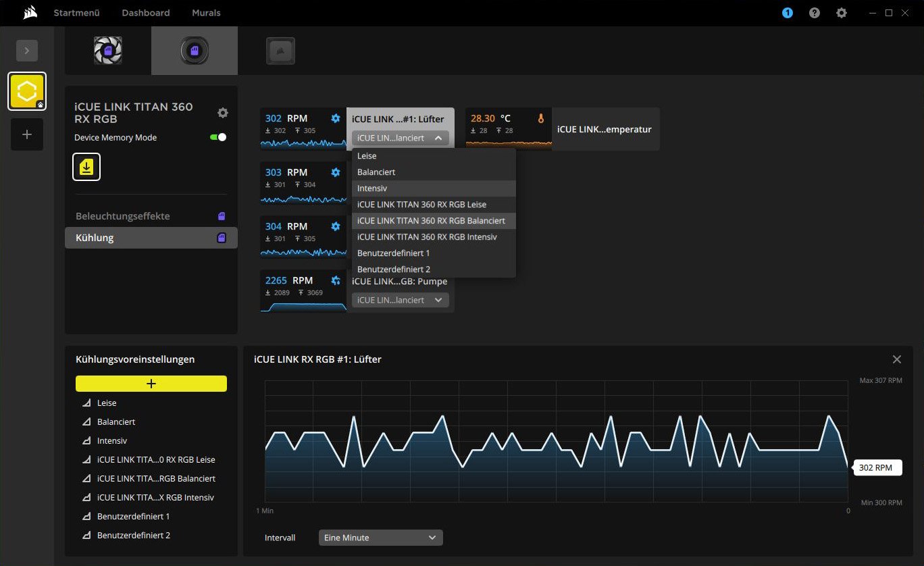Select the TITAN pump cap device tab
This screenshot has width=924, height=566.
click(x=195, y=51)
